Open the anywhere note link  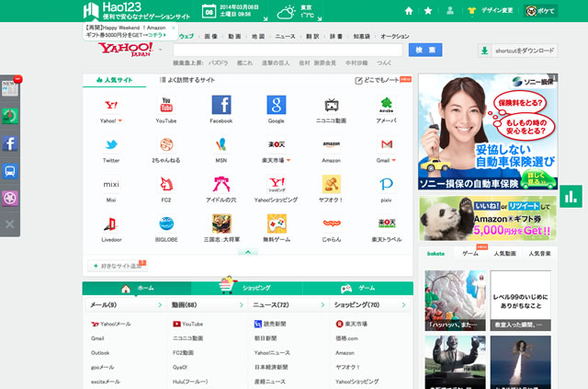click(378, 80)
